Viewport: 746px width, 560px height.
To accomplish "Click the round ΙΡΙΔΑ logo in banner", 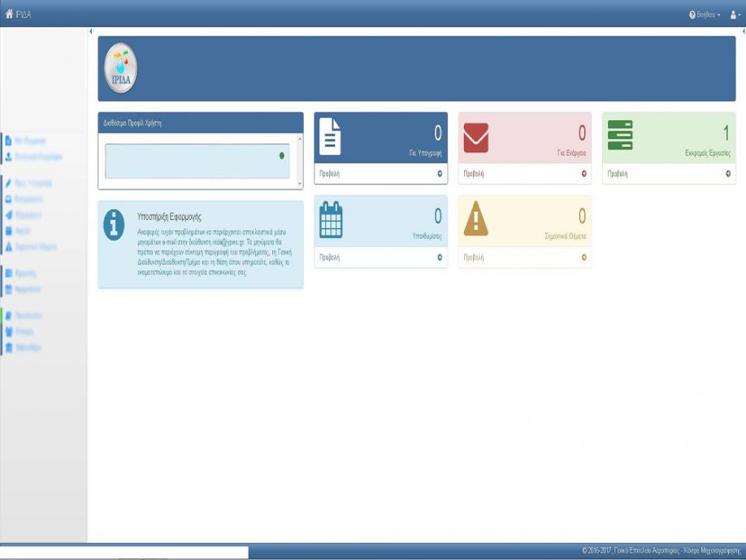I will pyautogui.click(x=121, y=68).
